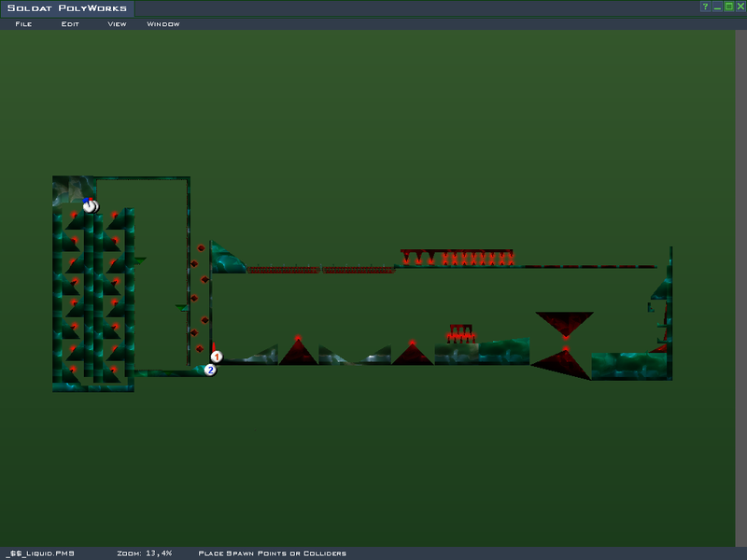Click the red bridge segment in the map
This screenshot has width=747, height=560.
[x=284, y=270]
